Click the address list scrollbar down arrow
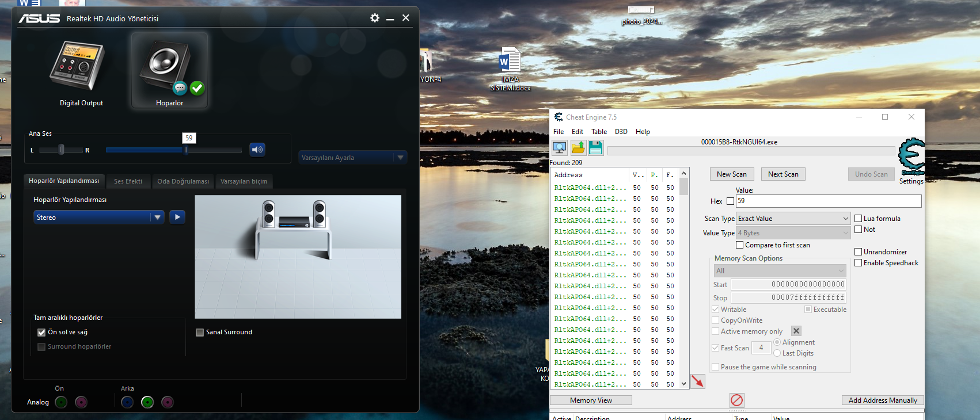 [x=683, y=384]
